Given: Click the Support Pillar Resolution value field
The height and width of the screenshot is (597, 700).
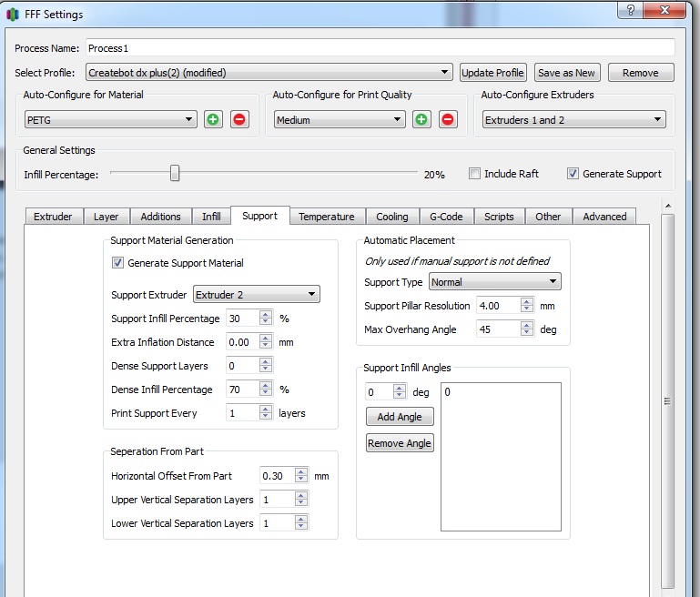Looking at the screenshot, I should coord(498,306).
